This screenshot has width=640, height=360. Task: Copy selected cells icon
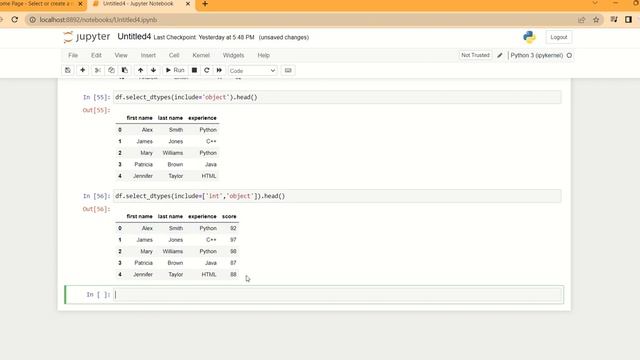[x=111, y=70]
